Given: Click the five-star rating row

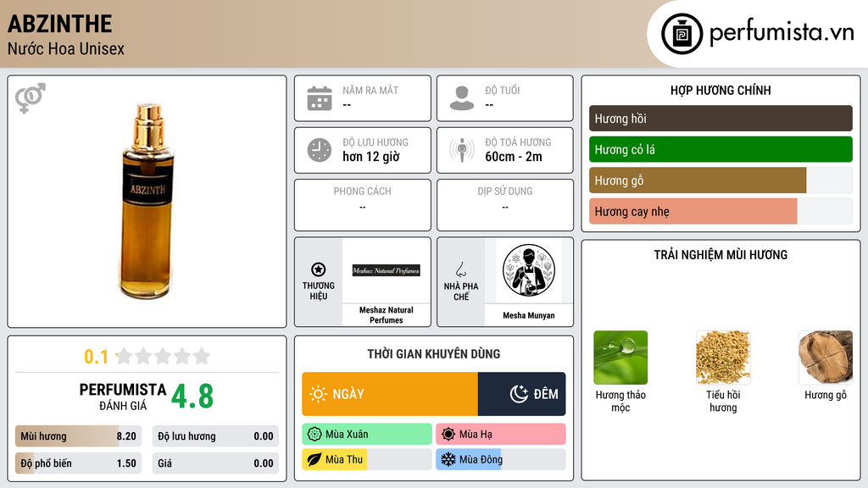Looking at the screenshot, I should click(163, 356).
